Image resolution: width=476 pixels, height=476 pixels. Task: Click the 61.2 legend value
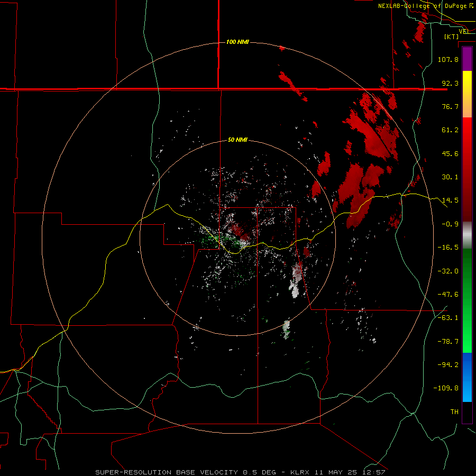tap(450, 130)
